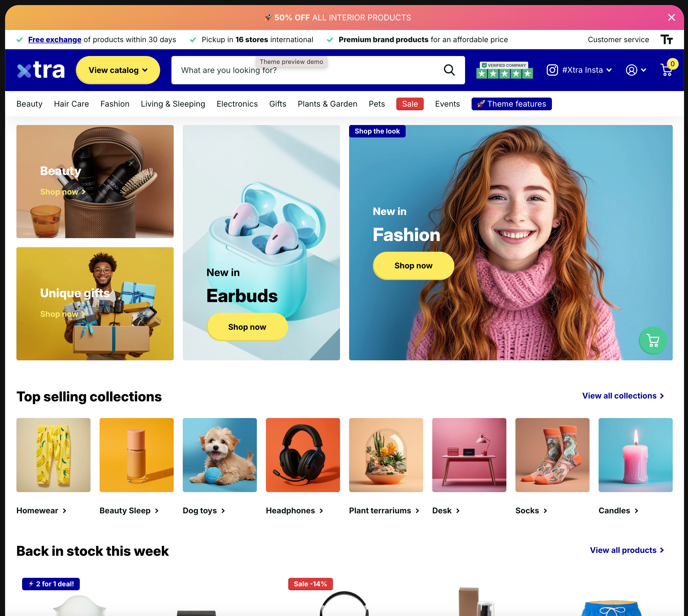Expand the View catalog dropdown
This screenshot has height=616, width=688.
tap(118, 70)
